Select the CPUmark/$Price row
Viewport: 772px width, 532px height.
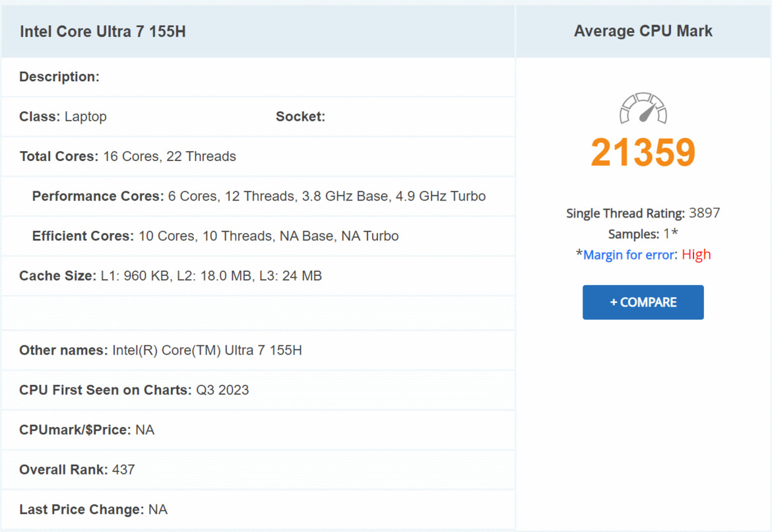[86, 430]
